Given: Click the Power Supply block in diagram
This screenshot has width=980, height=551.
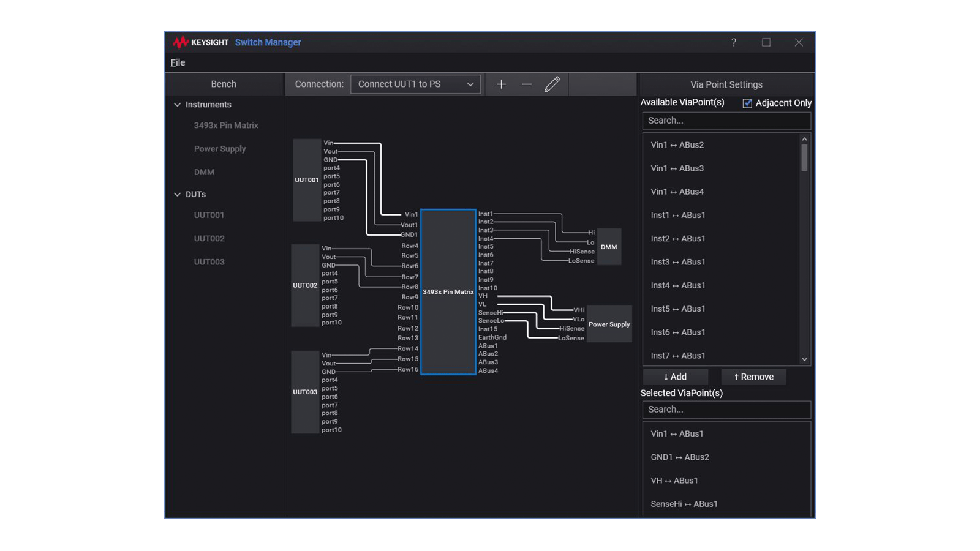Looking at the screenshot, I should [609, 324].
